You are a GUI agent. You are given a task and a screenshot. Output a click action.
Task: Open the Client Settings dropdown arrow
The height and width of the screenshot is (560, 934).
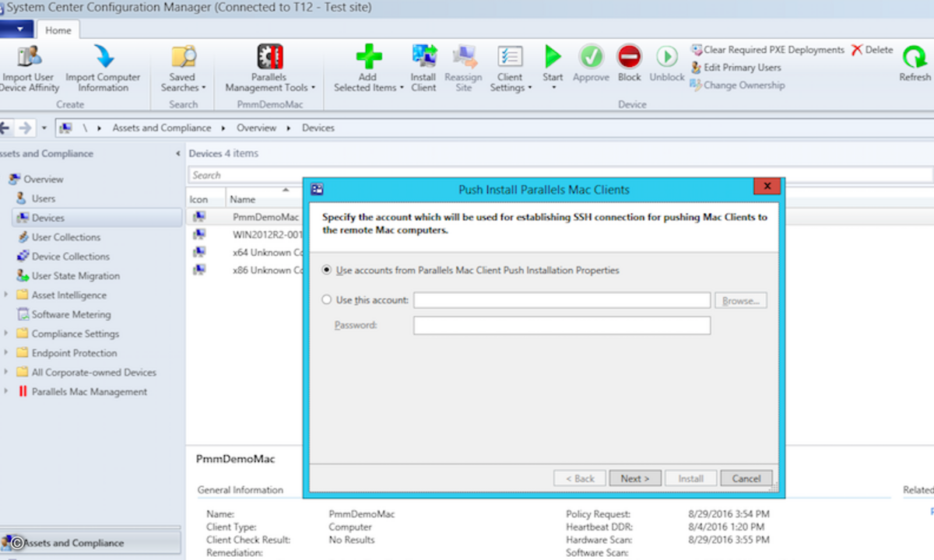530,89
